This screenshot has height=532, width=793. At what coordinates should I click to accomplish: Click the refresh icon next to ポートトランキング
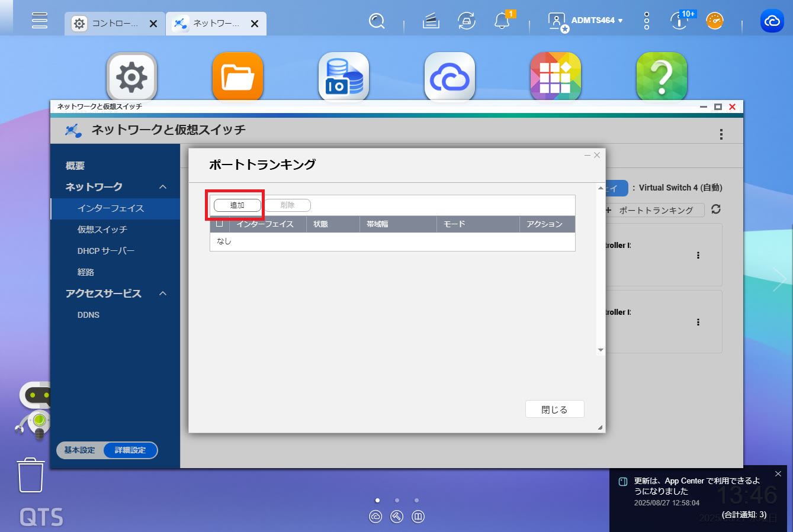point(716,209)
